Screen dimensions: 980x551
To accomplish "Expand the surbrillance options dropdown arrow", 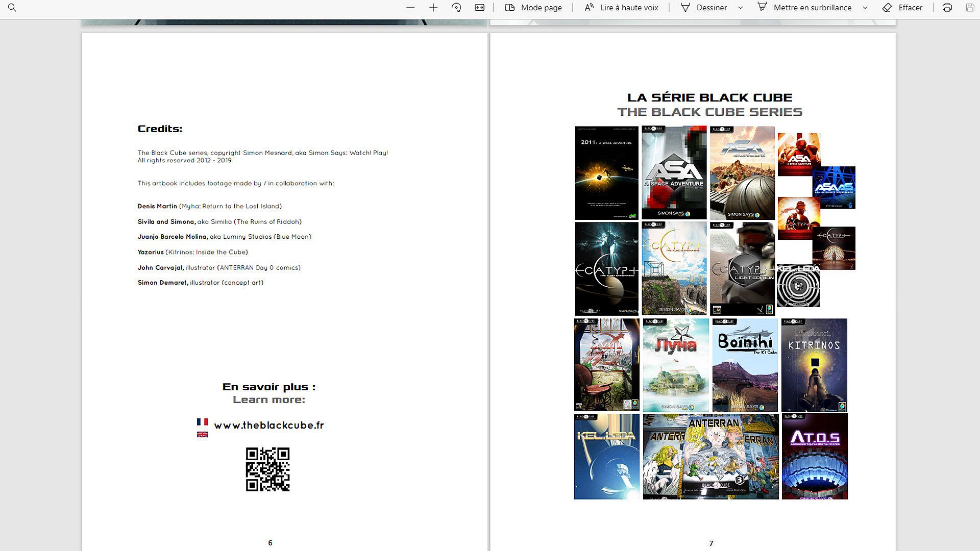I will coord(865,8).
